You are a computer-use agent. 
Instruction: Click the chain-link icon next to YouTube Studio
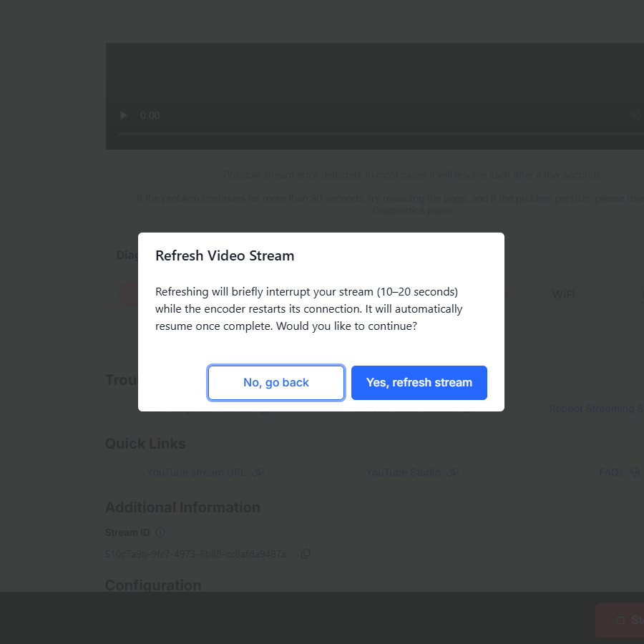(x=453, y=472)
